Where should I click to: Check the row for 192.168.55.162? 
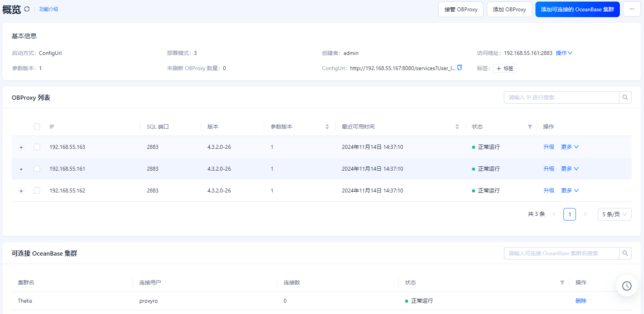click(x=37, y=191)
